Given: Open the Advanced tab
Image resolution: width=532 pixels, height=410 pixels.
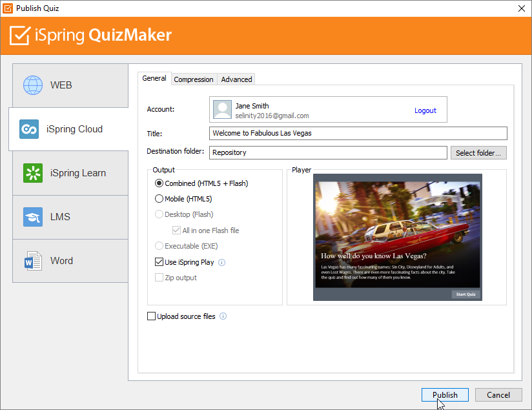Looking at the screenshot, I should tap(236, 79).
